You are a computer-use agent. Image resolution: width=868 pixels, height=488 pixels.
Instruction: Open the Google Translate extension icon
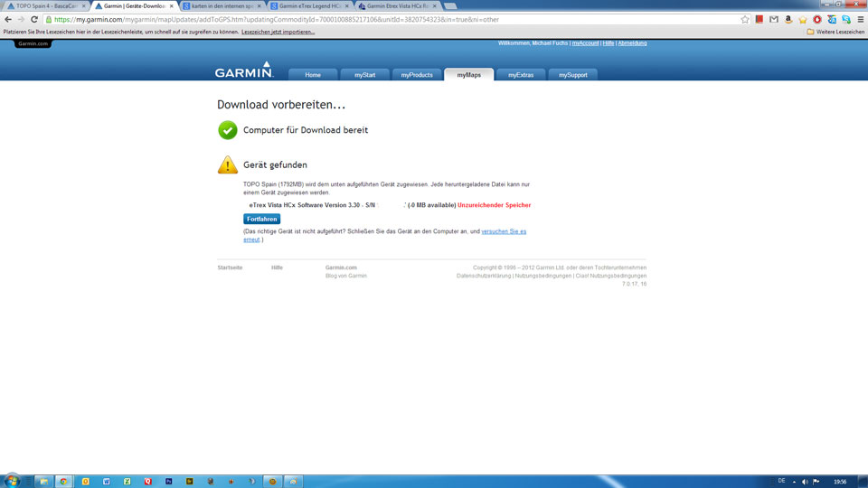pos(832,19)
